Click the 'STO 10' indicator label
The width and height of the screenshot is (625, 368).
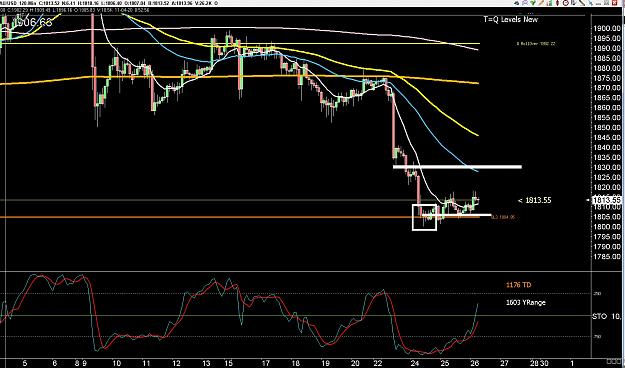pos(606,316)
